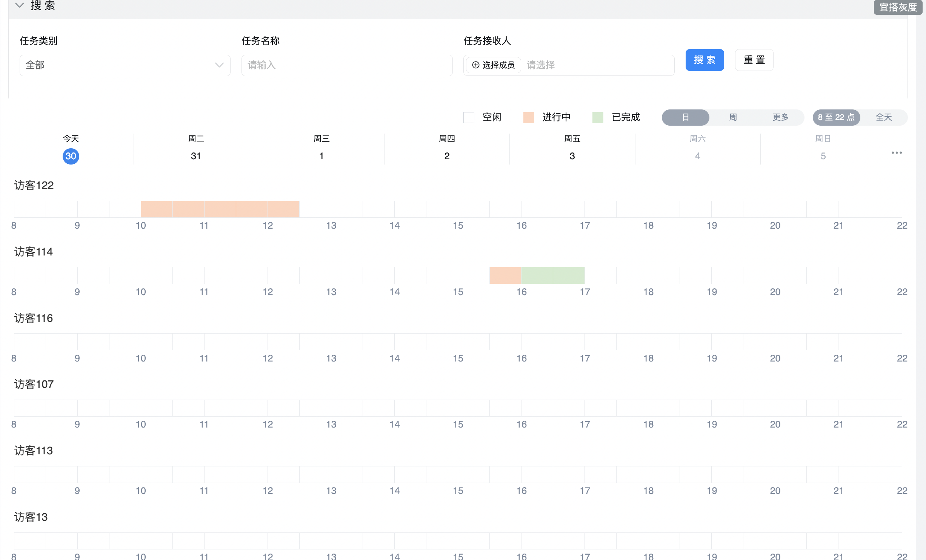
Task: Click the 访客116 row label
Action: (34, 318)
